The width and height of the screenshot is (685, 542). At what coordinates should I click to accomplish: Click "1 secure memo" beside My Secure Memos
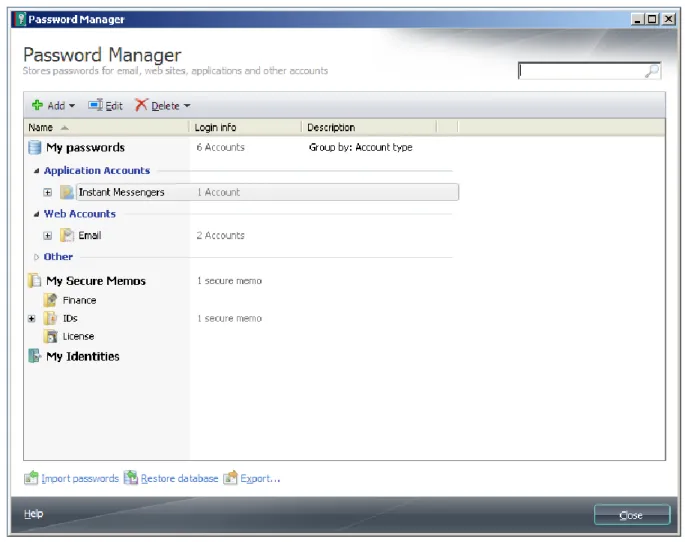pos(230,281)
